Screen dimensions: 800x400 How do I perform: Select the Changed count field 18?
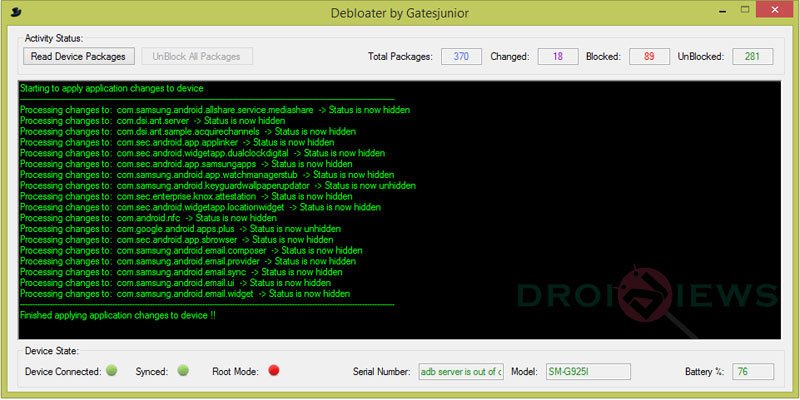pyautogui.click(x=558, y=57)
